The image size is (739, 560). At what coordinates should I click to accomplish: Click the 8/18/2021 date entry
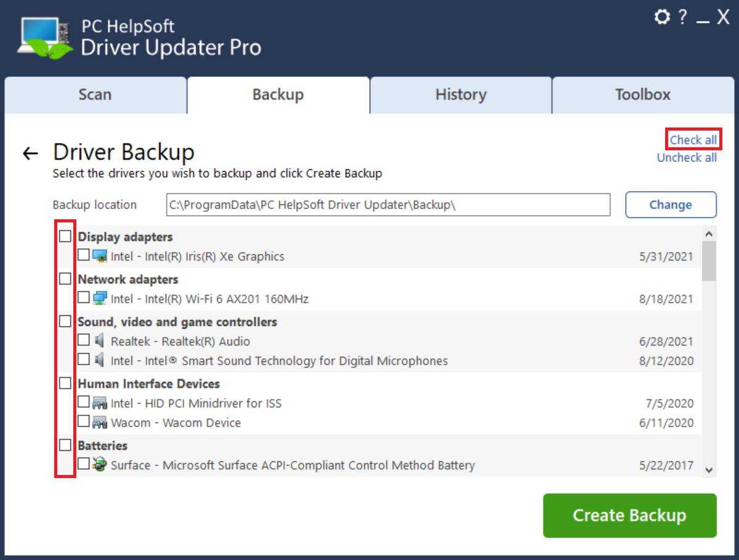pos(666,299)
